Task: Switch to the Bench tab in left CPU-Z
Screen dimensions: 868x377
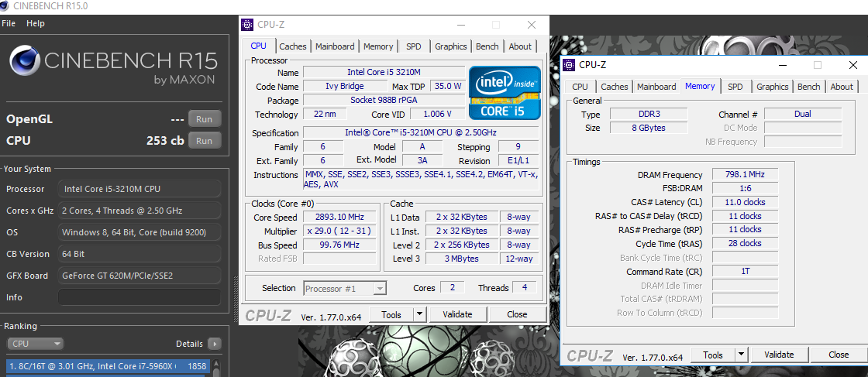Action: (x=487, y=46)
